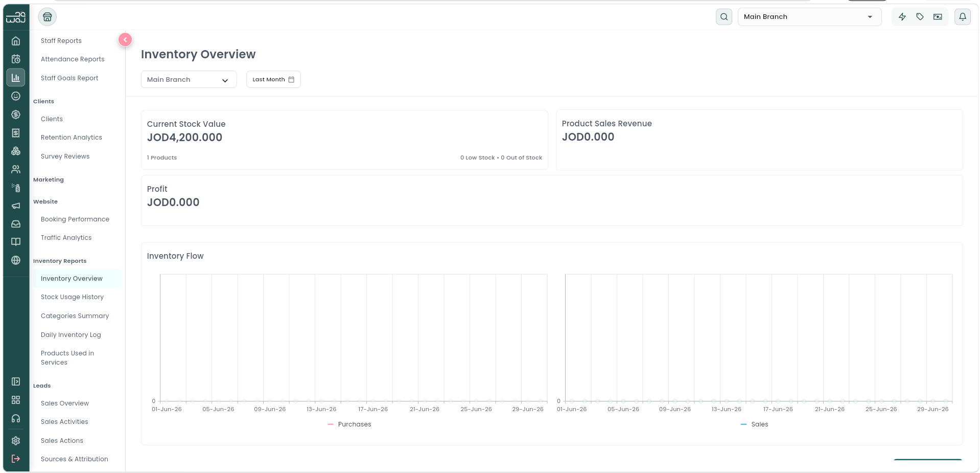
Task: Open Sales Activities
Action: [x=64, y=422]
